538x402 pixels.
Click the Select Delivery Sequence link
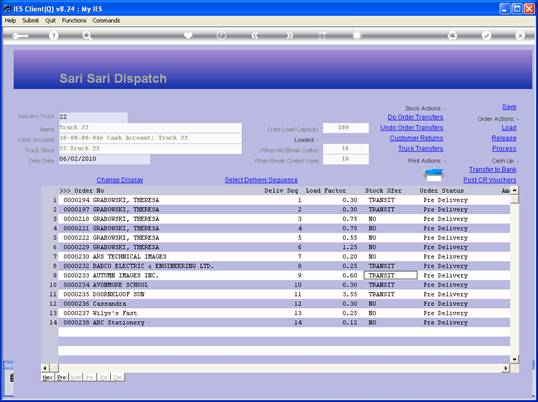[261, 180]
